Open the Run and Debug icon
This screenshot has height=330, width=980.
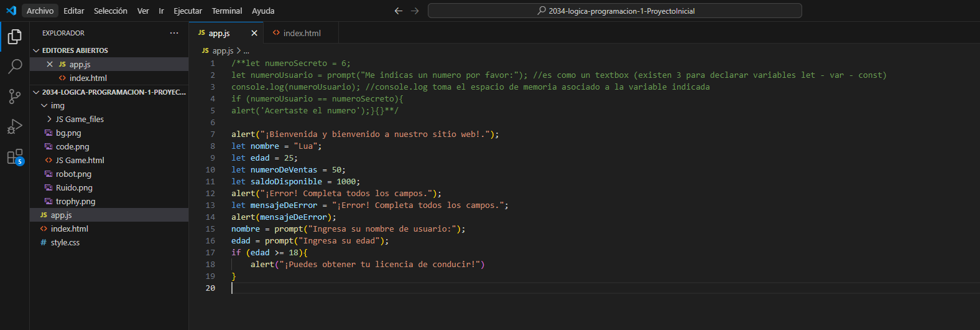[15, 126]
